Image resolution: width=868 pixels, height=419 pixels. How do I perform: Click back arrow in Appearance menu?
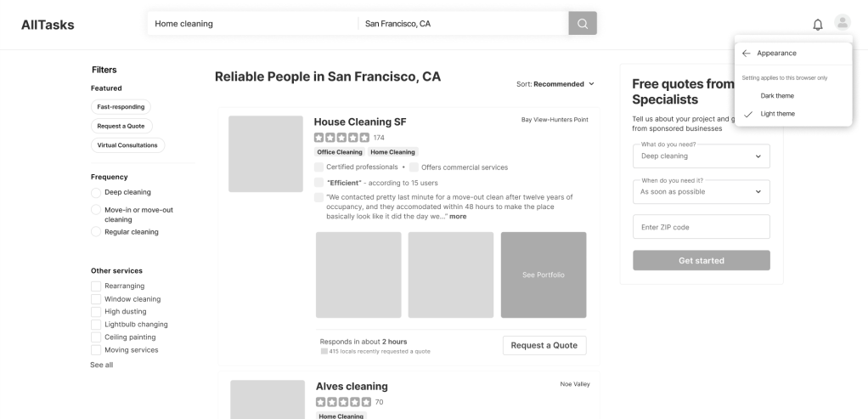point(746,53)
